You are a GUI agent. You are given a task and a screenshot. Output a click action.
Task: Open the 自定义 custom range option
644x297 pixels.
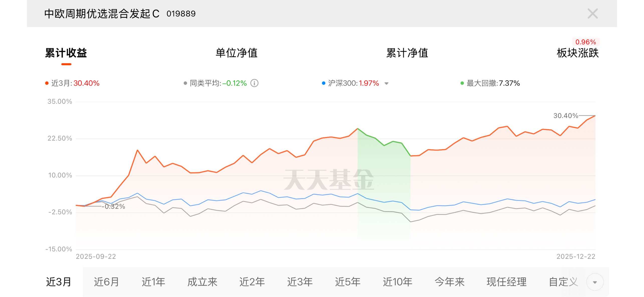pyautogui.click(x=563, y=282)
